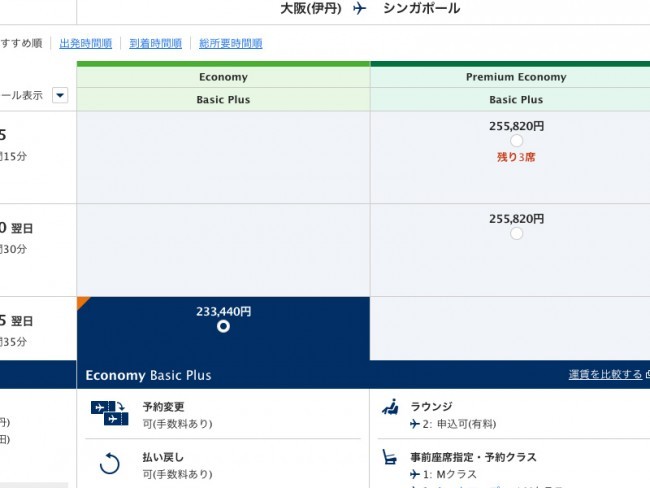Click the 事前座席指定 seat selection icon
The image size is (650, 488).
pyautogui.click(x=391, y=457)
